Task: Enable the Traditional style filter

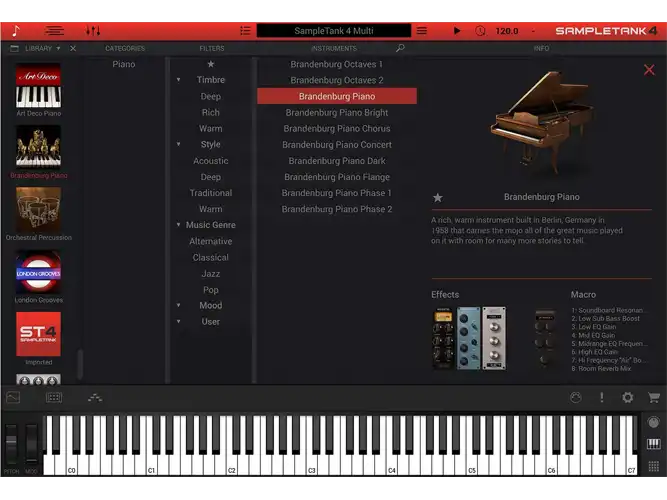Action: (x=211, y=193)
